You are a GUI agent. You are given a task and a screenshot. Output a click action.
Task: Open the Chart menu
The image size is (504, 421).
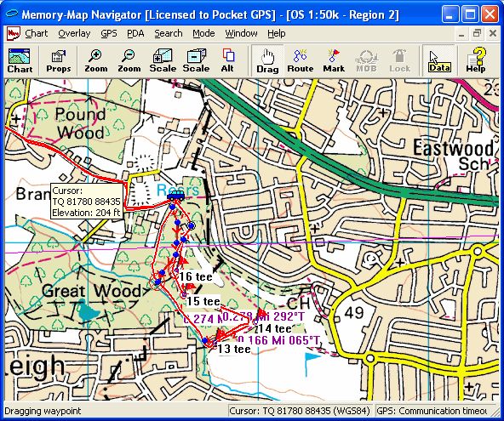click(x=37, y=33)
